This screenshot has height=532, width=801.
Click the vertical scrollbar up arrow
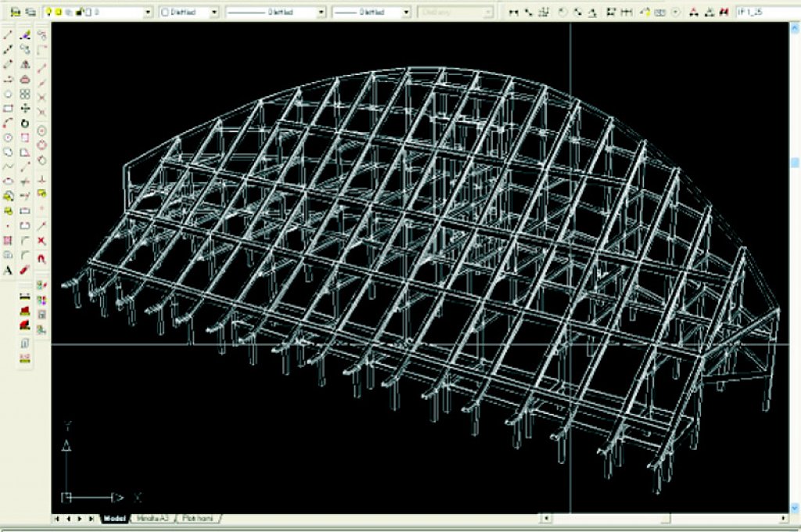795,27
